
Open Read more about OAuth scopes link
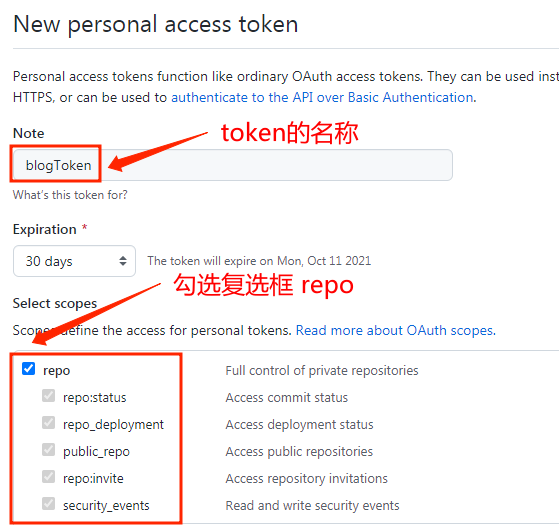(396, 330)
